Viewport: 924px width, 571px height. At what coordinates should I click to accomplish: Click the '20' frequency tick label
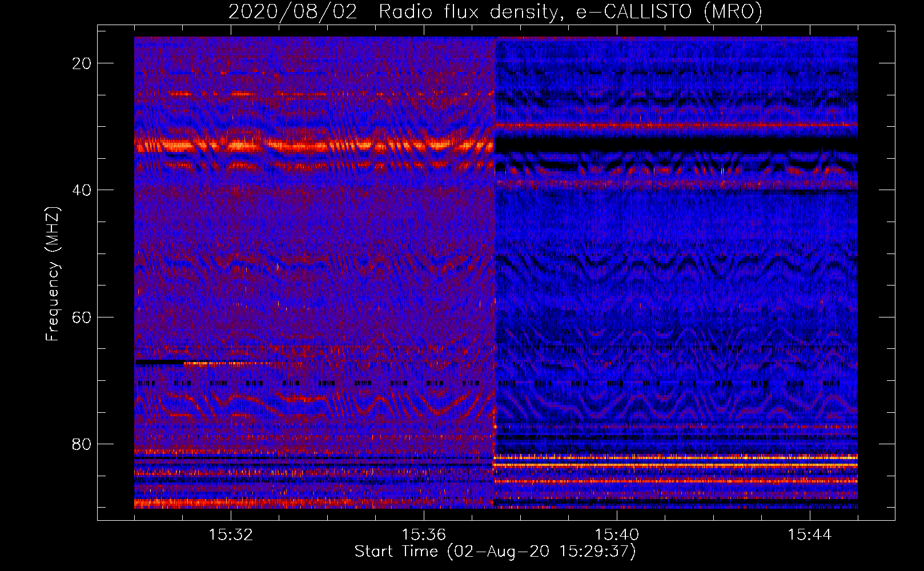[82, 63]
